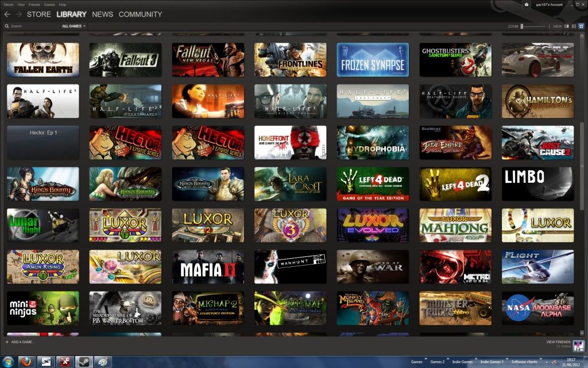This screenshot has width=588, height=368.
Task: Select the Mini Ninjas tile
Action: click(43, 308)
